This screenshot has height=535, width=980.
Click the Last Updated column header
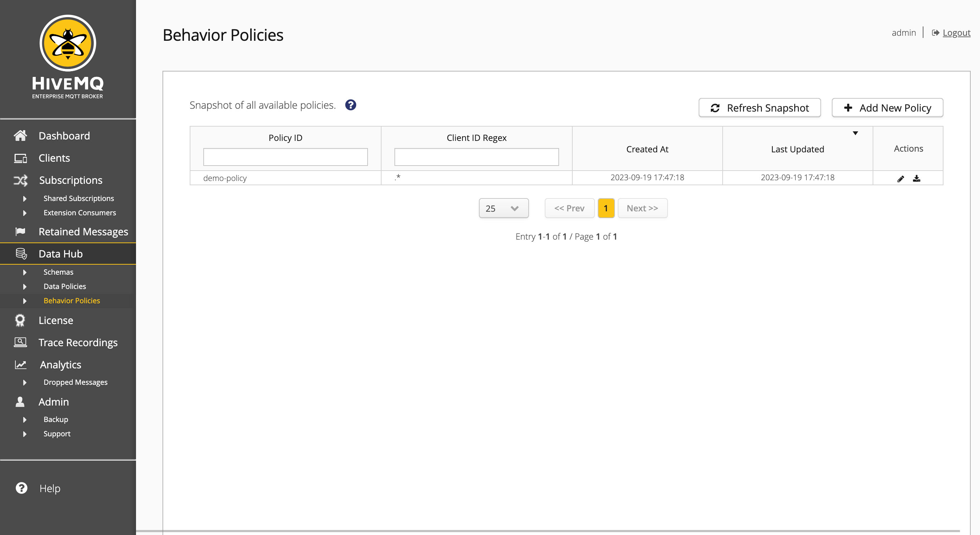(x=797, y=149)
